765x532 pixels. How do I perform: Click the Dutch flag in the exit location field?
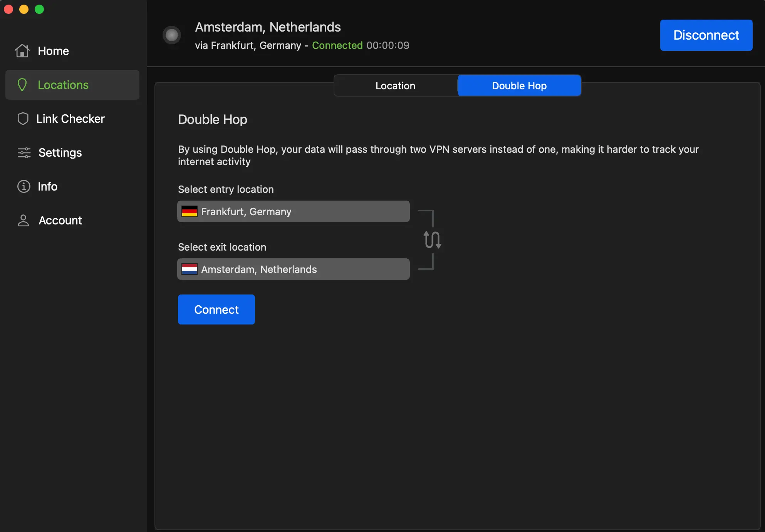click(189, 269)
